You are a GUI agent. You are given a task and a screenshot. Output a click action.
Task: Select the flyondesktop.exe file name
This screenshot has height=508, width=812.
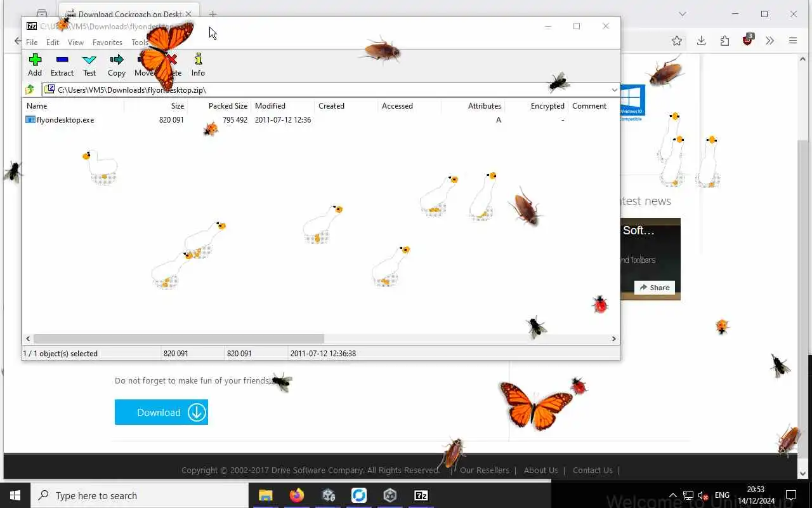[65, 119]
